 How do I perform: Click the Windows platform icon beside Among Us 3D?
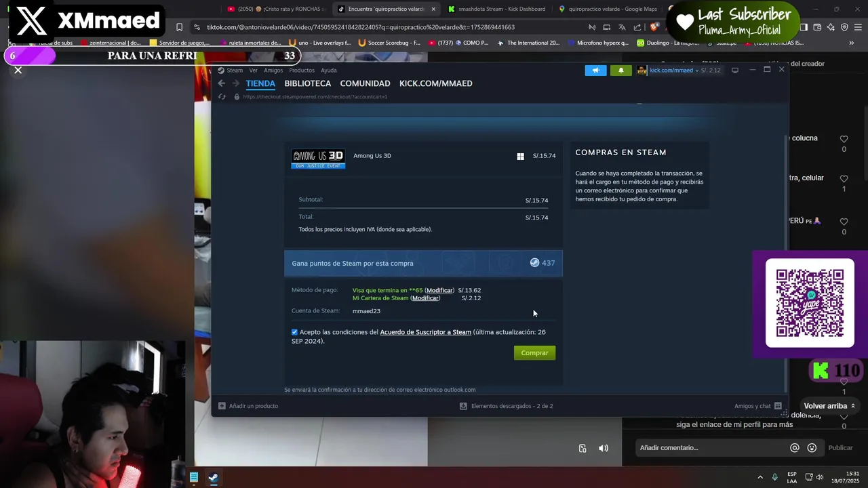click(520, 157)
